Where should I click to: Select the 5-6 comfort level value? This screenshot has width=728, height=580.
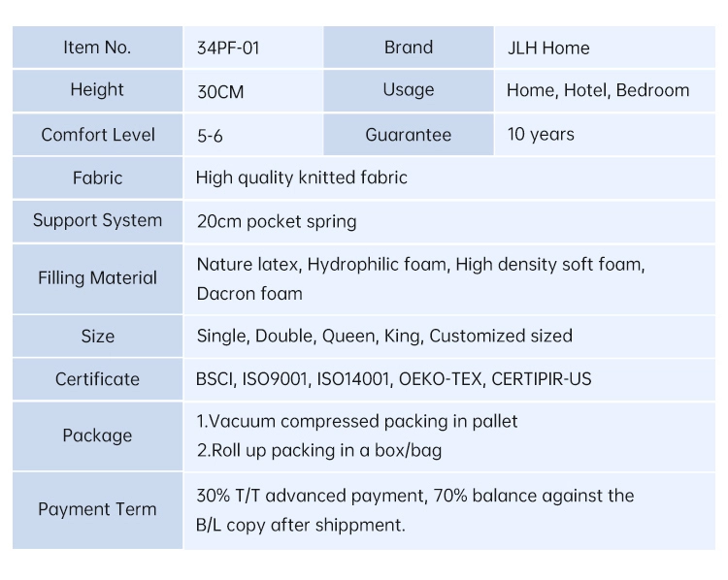pyautogui.click(x=210, y=136)
